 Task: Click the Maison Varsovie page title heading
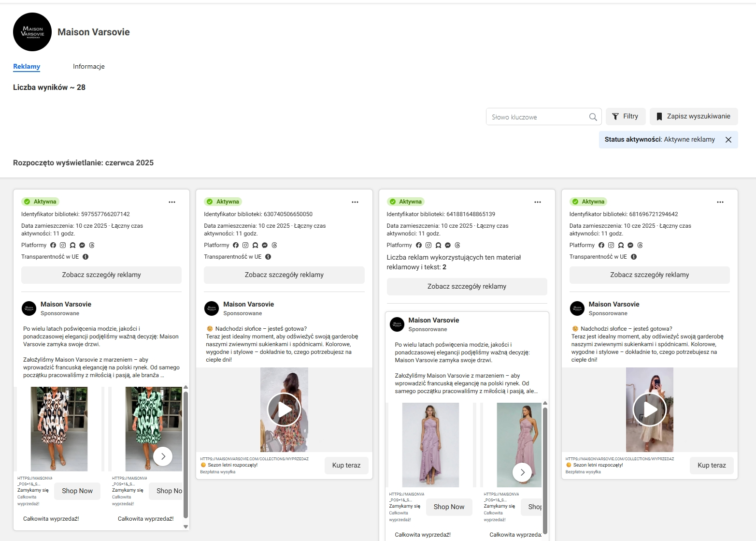coord(94,32)
